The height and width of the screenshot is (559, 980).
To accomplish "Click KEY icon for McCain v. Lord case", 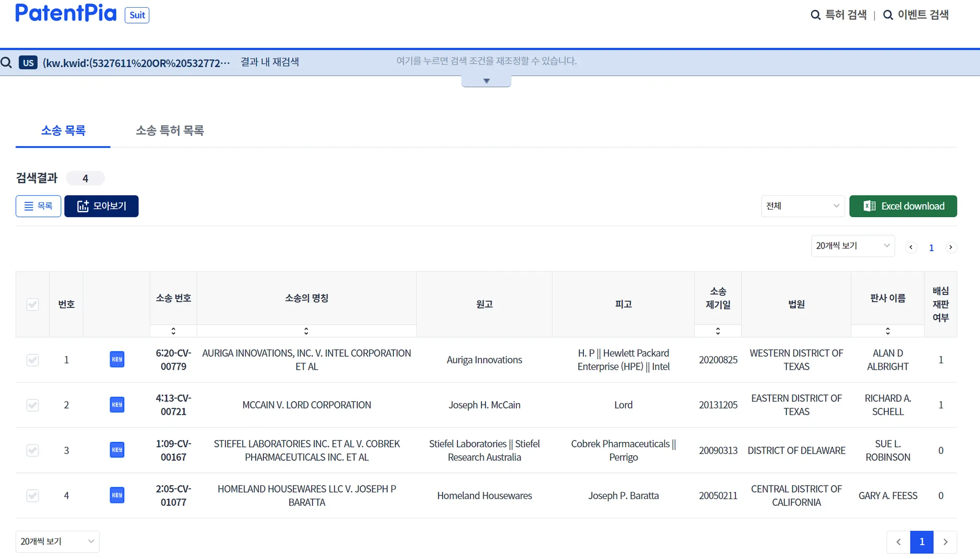I will (117, 405).
